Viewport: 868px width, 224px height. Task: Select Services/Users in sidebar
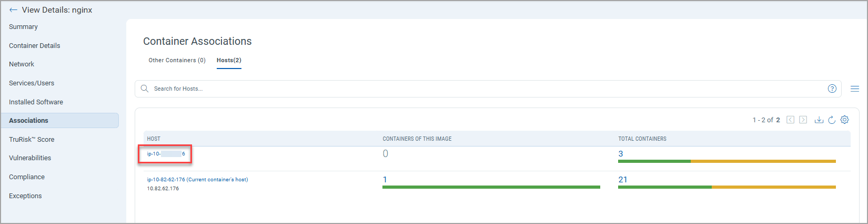coord(32,83)
